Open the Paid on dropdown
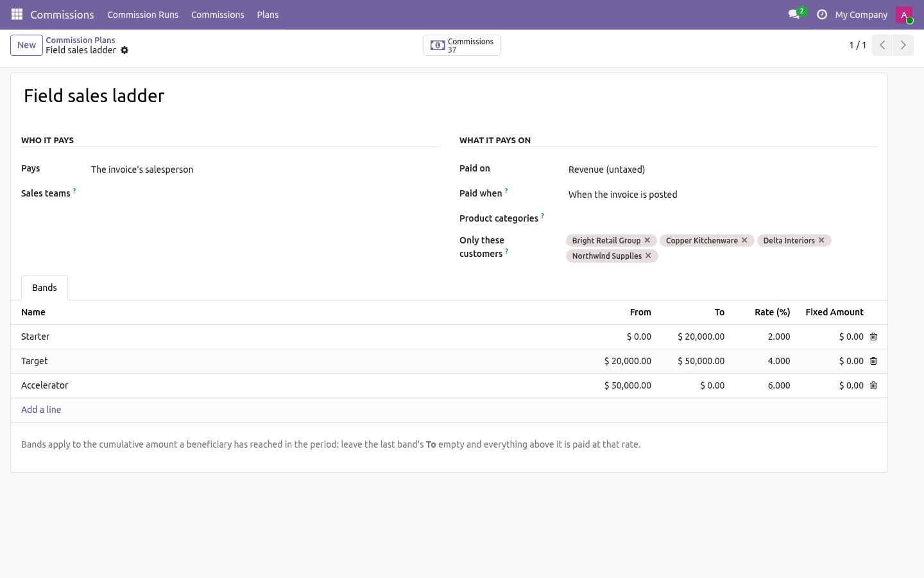Image resolution: width=924 pixels, height=578 pixels. (723, 170)
